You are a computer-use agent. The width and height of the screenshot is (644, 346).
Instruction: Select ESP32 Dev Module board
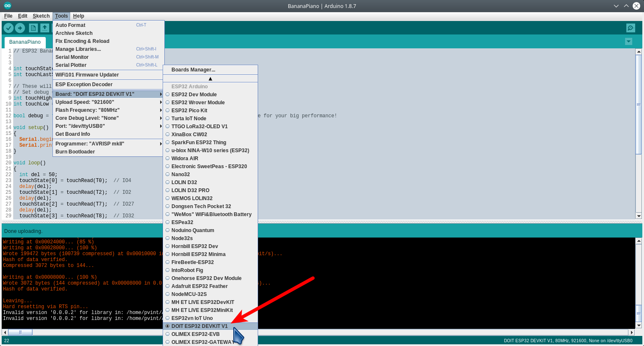point(210,95)
